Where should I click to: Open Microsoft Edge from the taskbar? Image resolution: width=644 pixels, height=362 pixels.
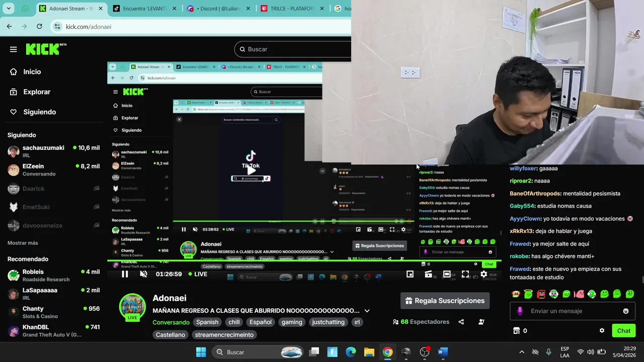pyautogui.click(x=351, y=352)
